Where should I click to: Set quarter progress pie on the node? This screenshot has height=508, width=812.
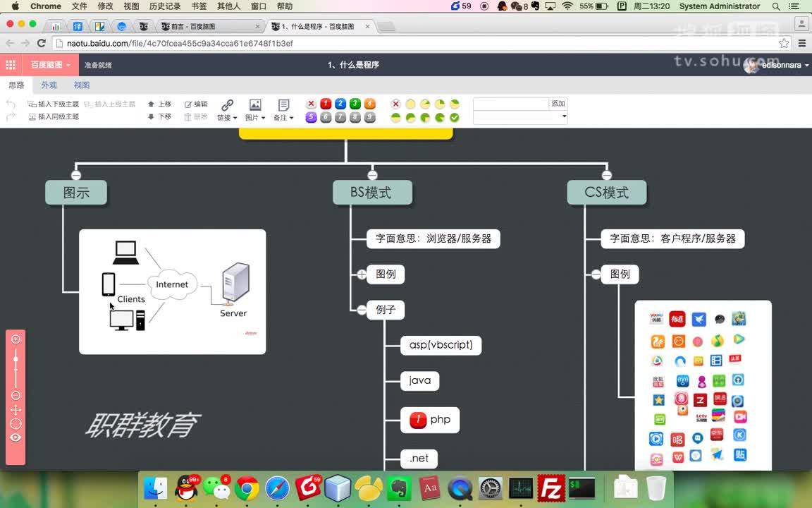pos(439,104)
